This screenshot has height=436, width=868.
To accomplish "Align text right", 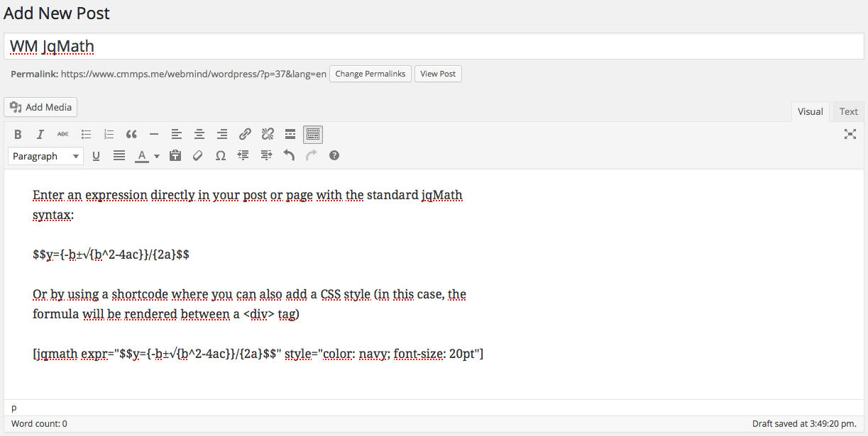I will (222, 134).
